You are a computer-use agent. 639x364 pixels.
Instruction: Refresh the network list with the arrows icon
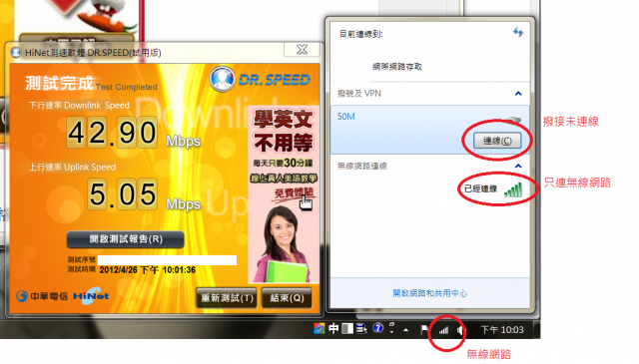518,32
